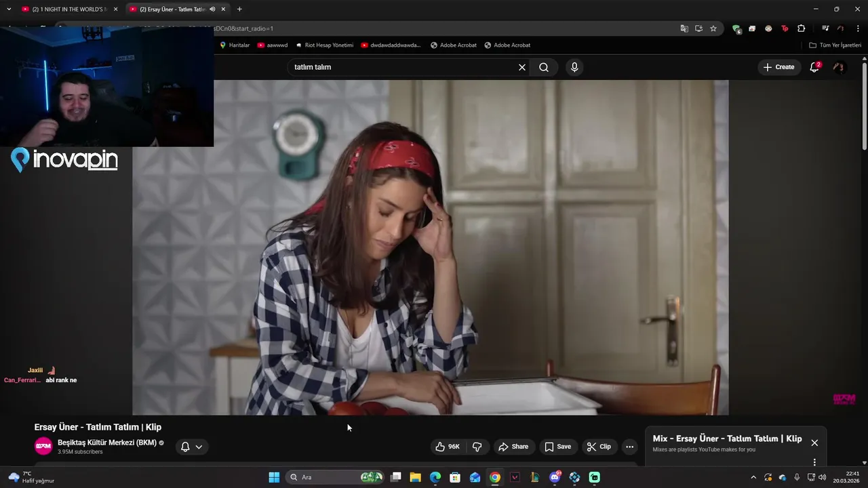The height and width of the screenshot is (488, 868).
Task: Open the Tp red extension icon
Action: click(x=785, y=28)
